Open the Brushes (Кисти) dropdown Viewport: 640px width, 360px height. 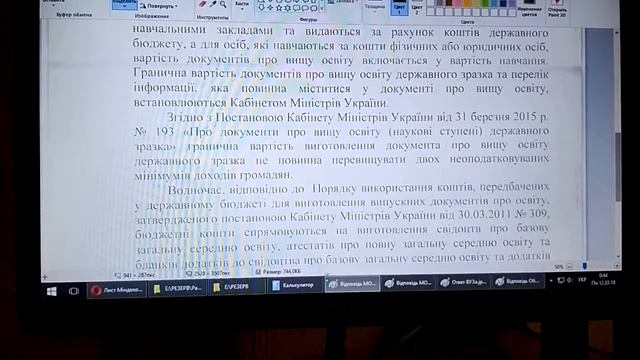point(242,6)
